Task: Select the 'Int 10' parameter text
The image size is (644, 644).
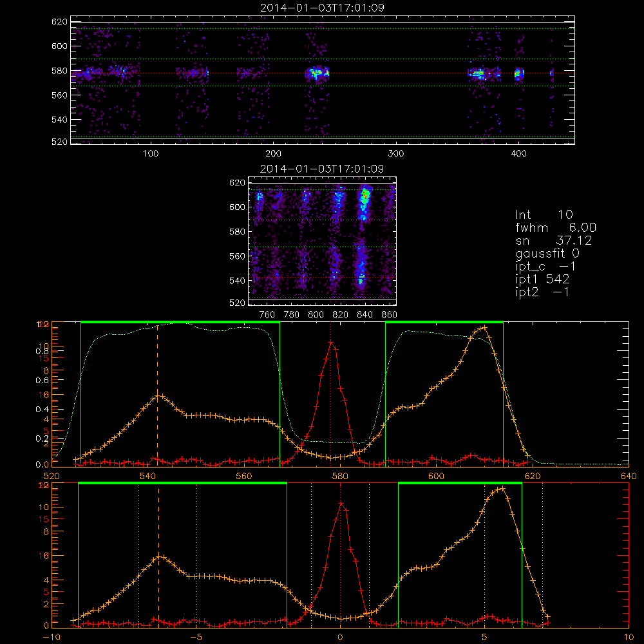Action: coord(544,215)
